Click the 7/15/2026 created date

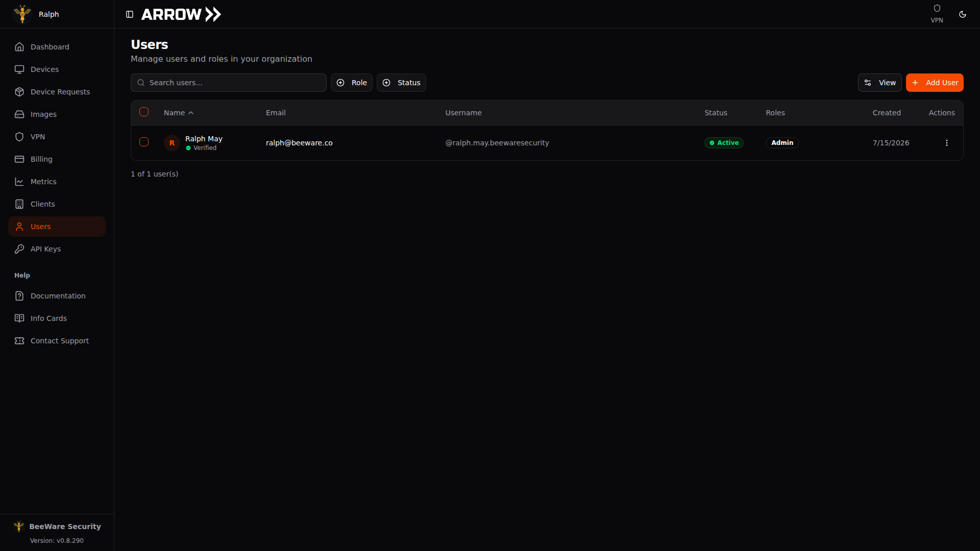click(x=891, y=143)
